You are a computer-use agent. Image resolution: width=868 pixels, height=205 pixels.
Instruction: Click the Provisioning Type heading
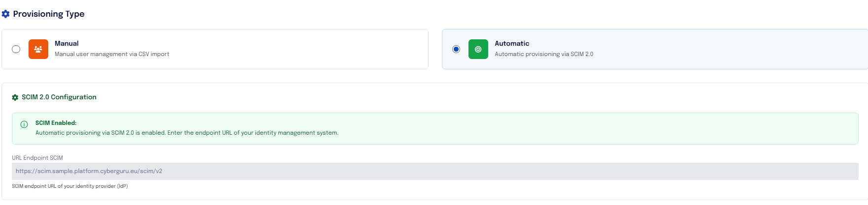(49, 14)
